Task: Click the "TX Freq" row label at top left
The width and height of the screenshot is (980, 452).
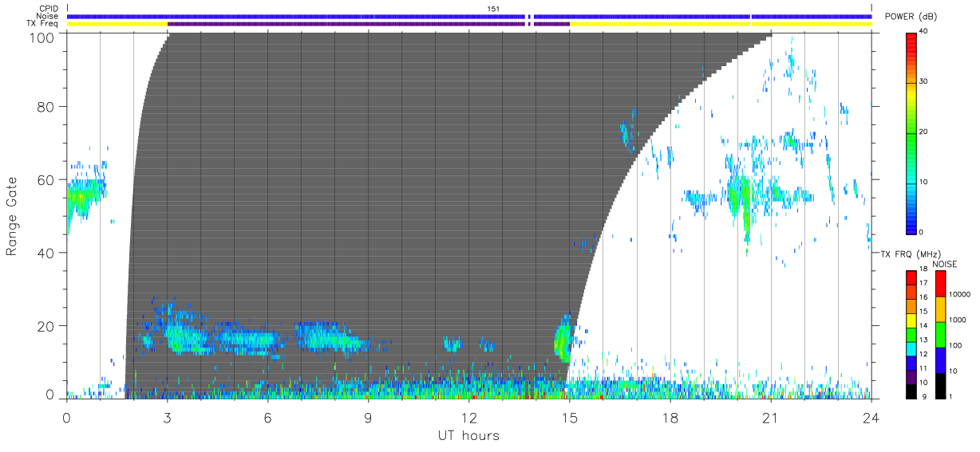Action: [x=43, y=24]
